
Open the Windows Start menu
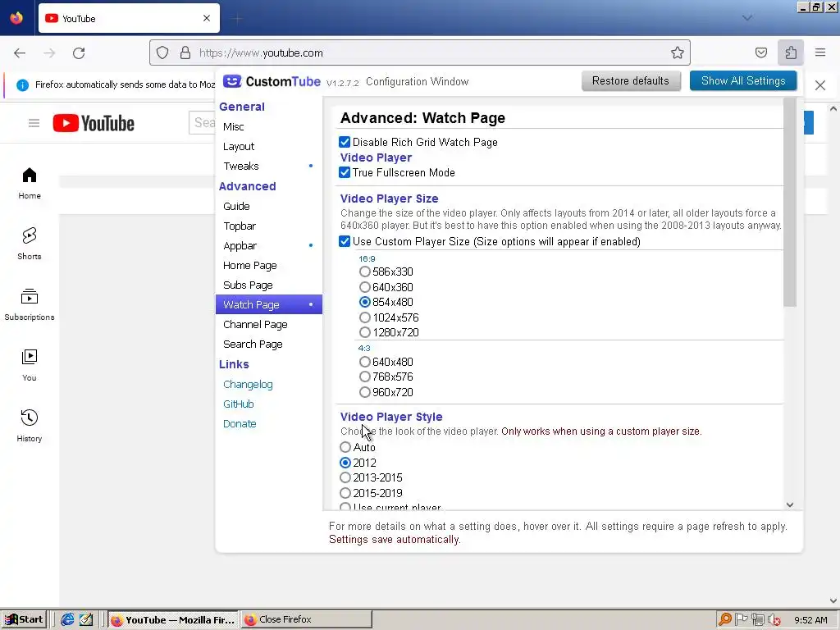pyautogui.click(x=24, y=619)
